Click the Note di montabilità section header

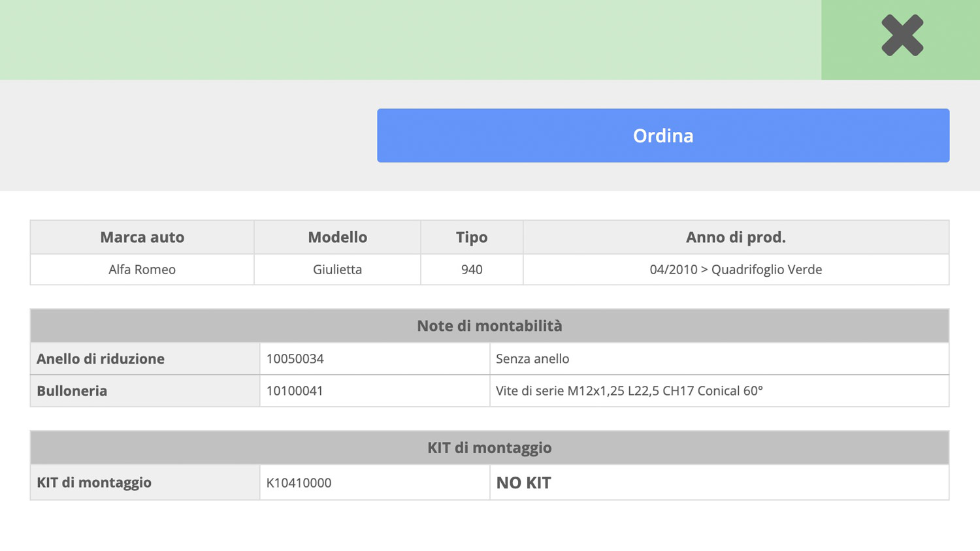[489, 326]
